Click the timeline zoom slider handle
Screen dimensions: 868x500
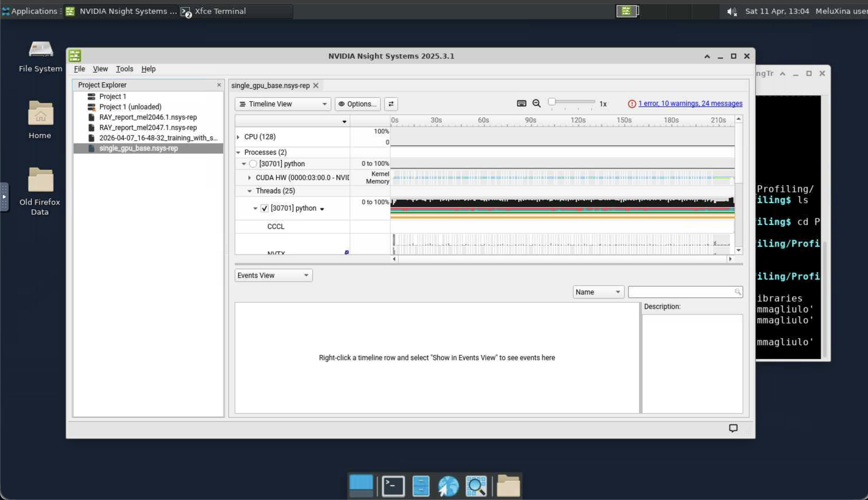coord(552,102)
